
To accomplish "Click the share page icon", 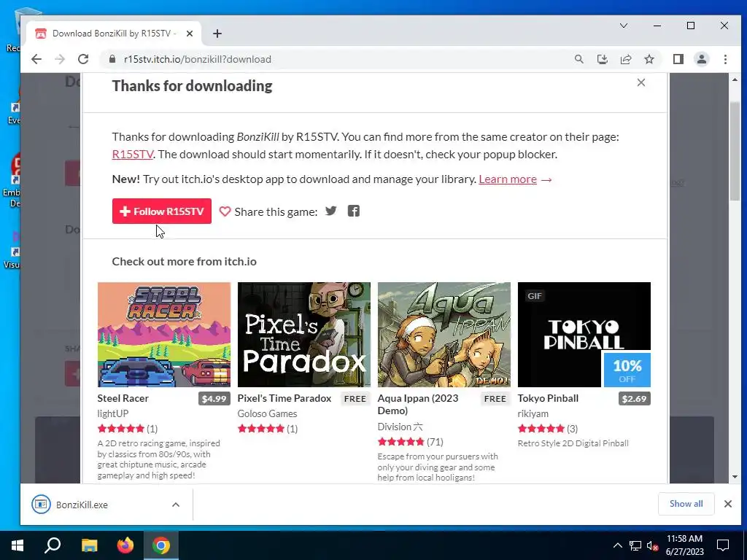I will pos(625,59).
